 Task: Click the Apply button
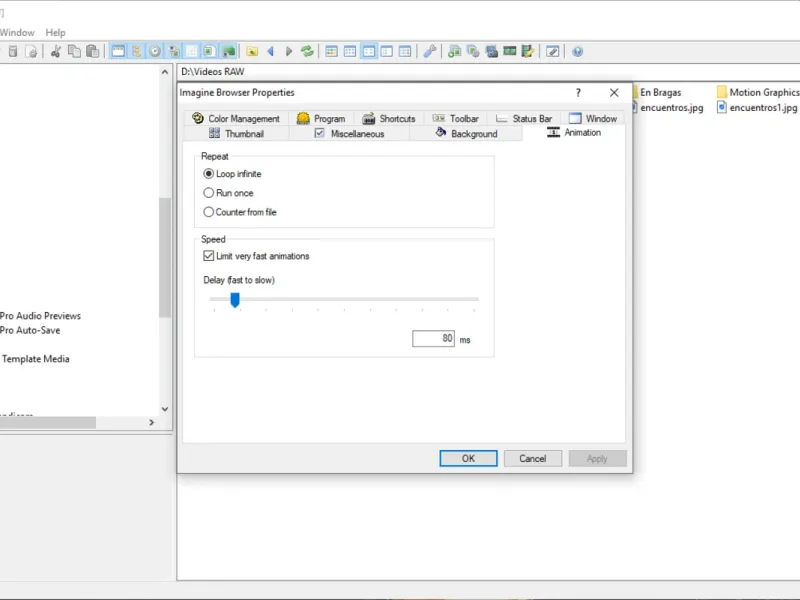[x=597, y=459]
